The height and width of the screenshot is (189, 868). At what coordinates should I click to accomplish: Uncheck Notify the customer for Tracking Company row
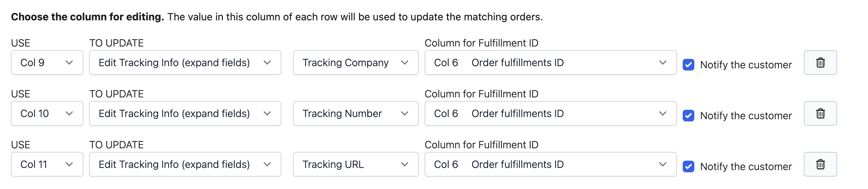(x=688, y=65)
